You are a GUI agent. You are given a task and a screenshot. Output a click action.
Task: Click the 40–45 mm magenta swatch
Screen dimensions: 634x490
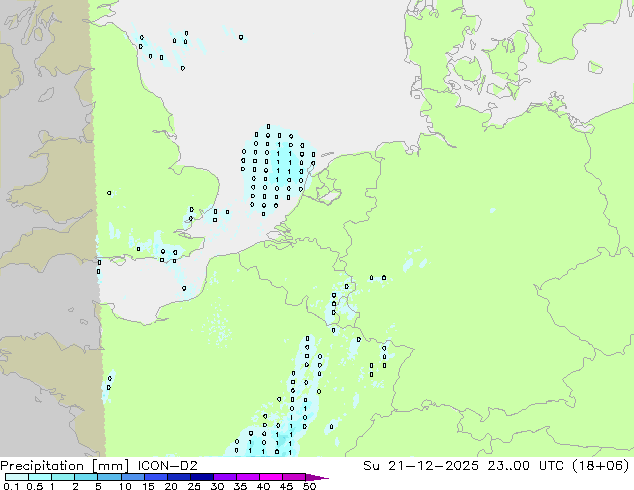point(271,477)
